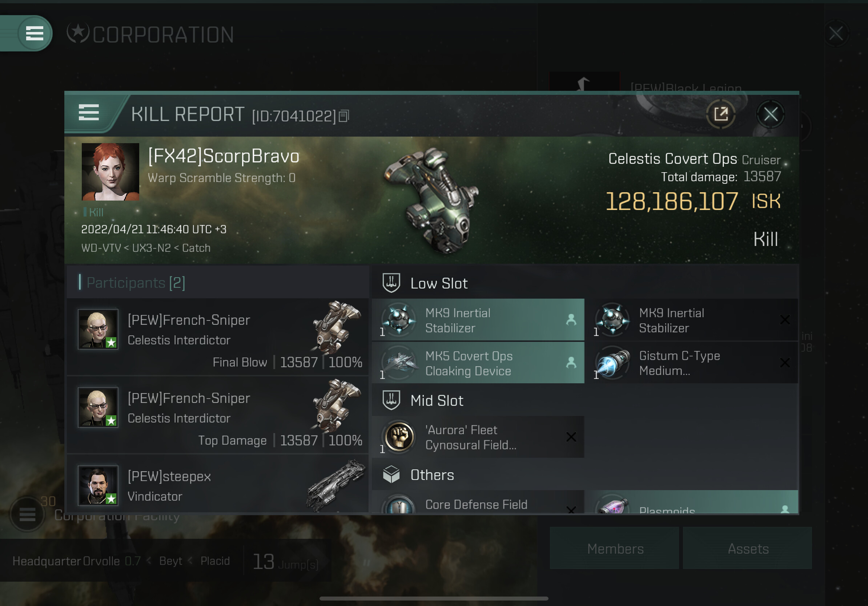Click the 'Aurora' Fleet Cynosural Field icon
868x606 pixels.
pyautogui.click(x=399, y=437)
